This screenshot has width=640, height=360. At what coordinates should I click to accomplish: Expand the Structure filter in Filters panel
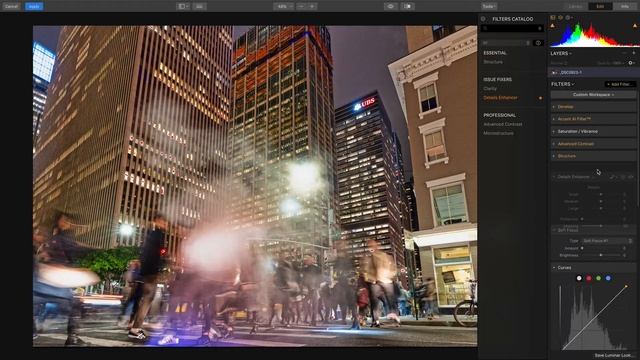click(593, 156)
